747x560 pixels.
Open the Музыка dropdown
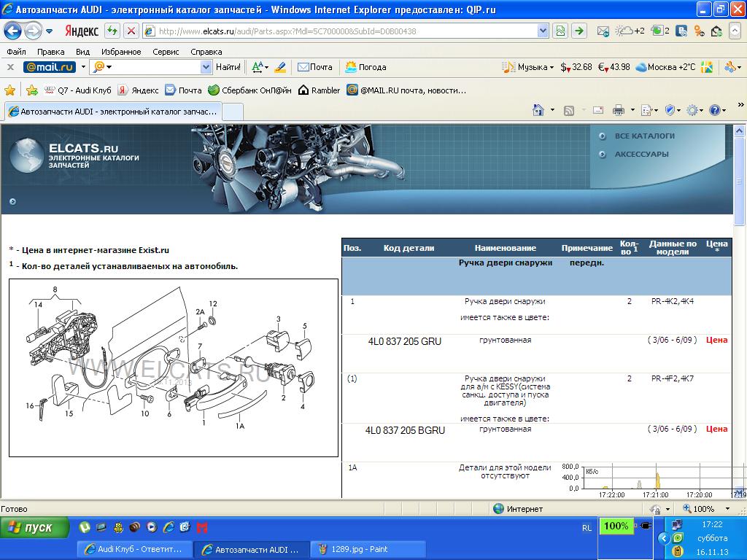click(528, 67)
